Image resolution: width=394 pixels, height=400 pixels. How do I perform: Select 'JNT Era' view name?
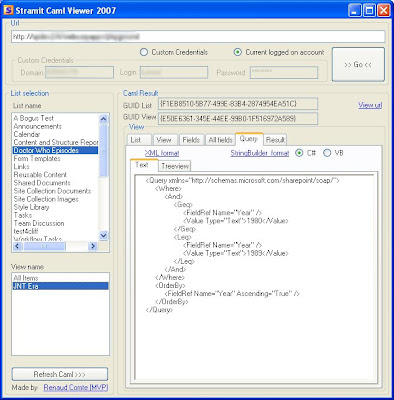tap(60, 286)
